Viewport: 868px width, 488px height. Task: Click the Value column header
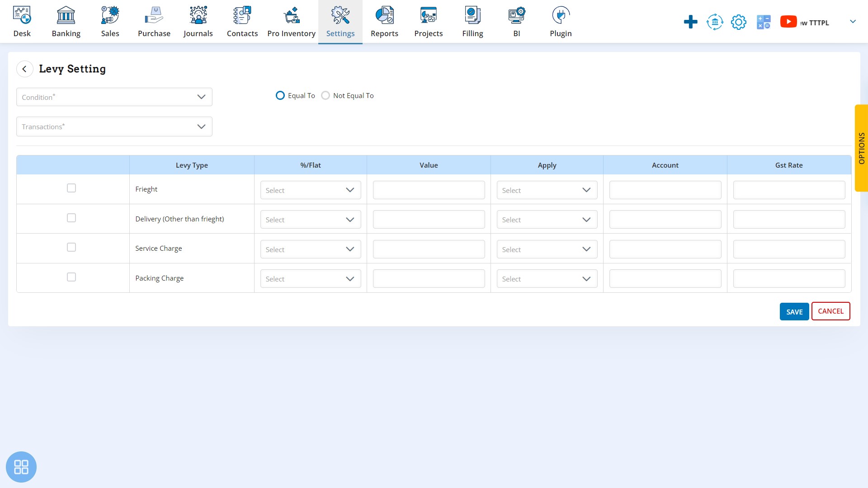pyautogui.click(x=429, y=165)
